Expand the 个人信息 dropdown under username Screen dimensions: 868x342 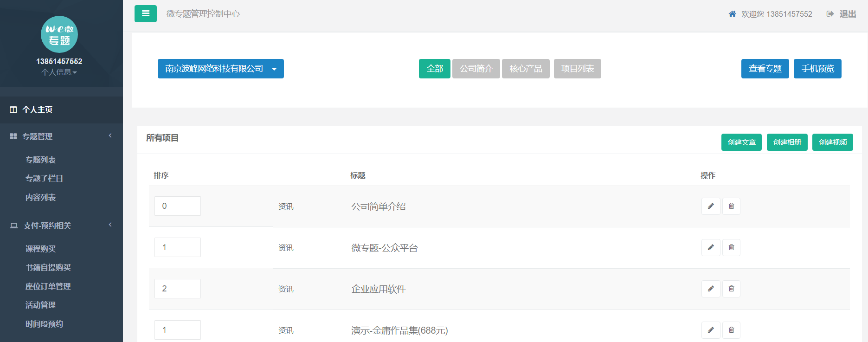pos(59,72)
